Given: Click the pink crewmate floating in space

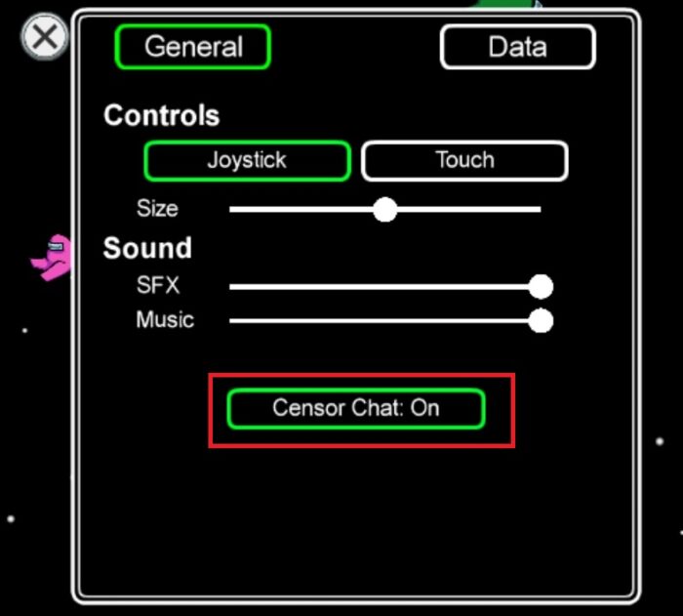Looking at the screenshot, I should (x=52, y=258).
